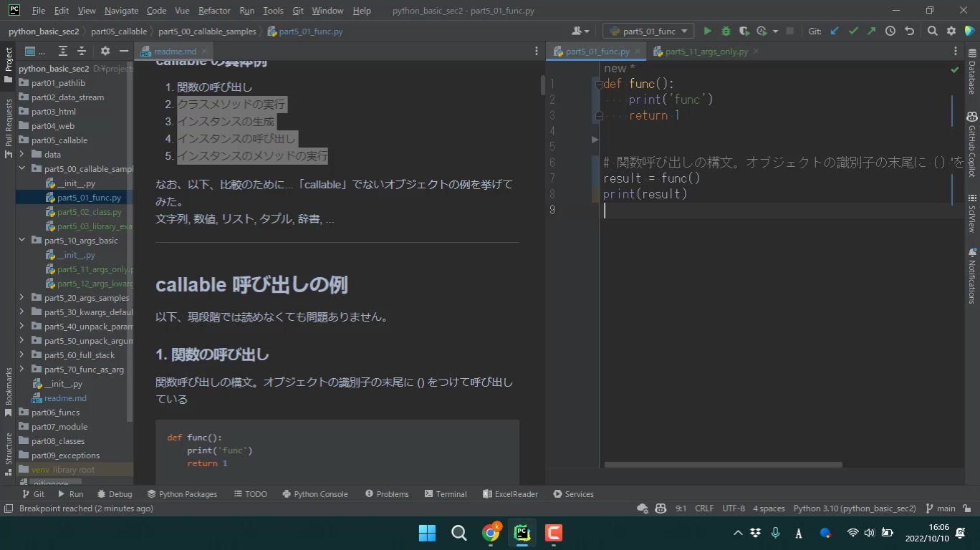Click the editor horizontal scrollbar

coord(722,465)
